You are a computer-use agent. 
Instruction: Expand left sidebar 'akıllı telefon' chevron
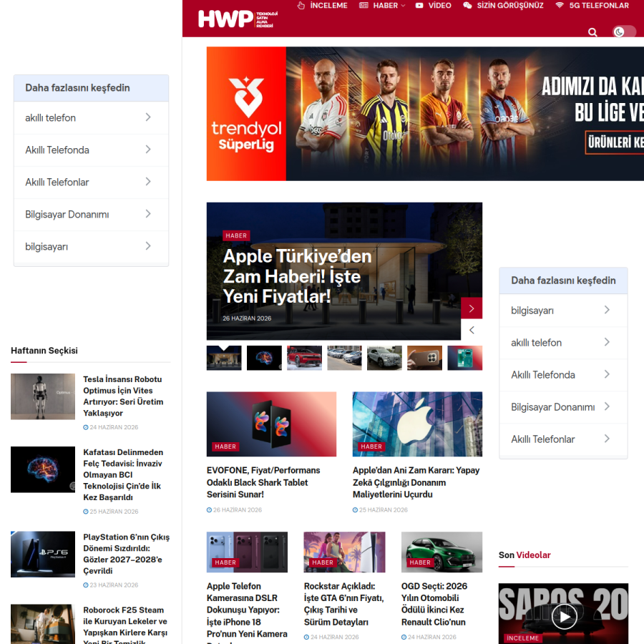pyautogui.click(x=148, y=117)
